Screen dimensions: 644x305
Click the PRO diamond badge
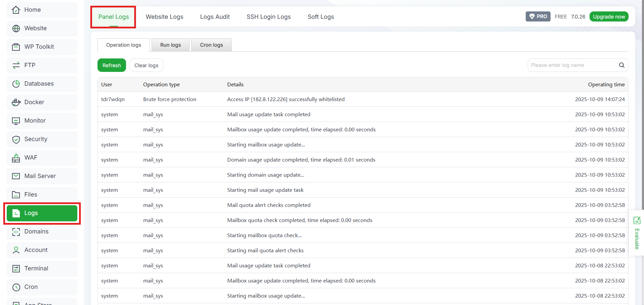click(x=538, y=16)
